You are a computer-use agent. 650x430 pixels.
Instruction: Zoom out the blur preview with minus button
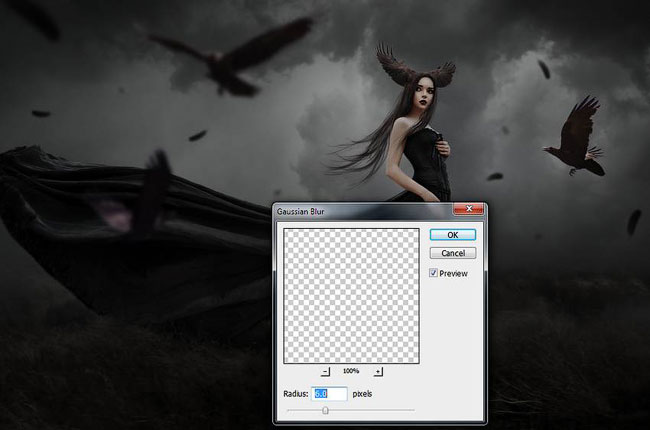(326, 372)
